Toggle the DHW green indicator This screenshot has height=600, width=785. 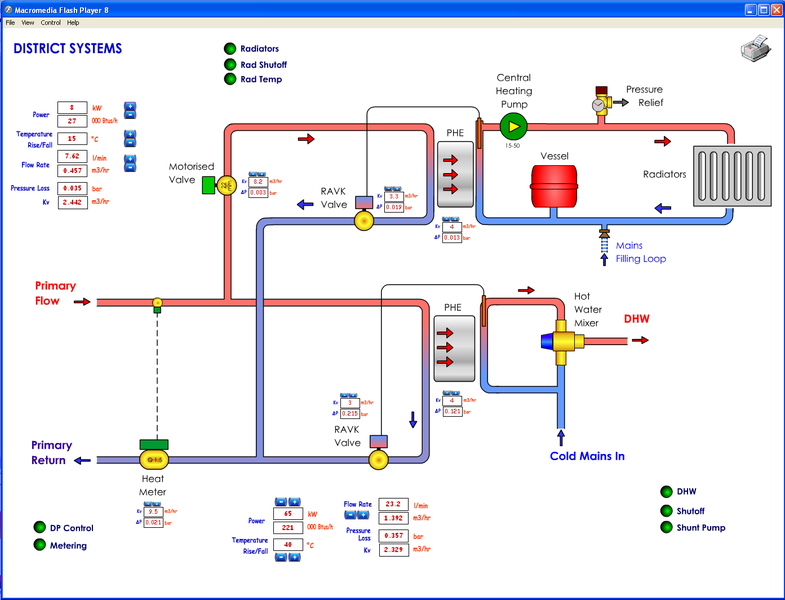pos(666,492)
